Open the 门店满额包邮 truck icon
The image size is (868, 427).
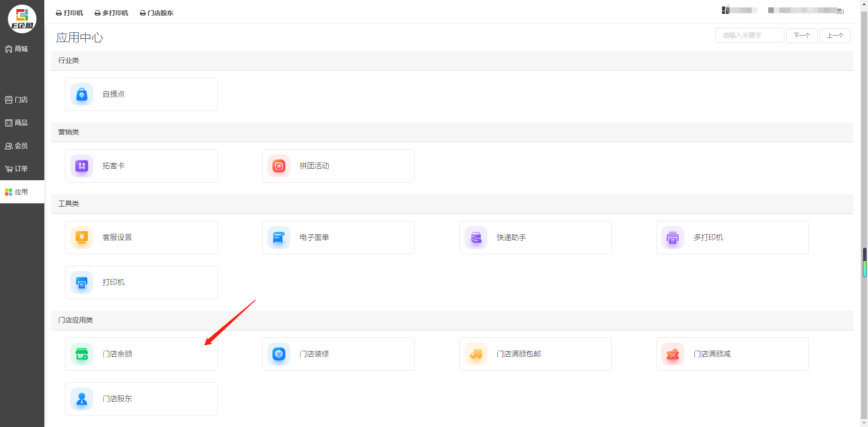tap(476, 354)
